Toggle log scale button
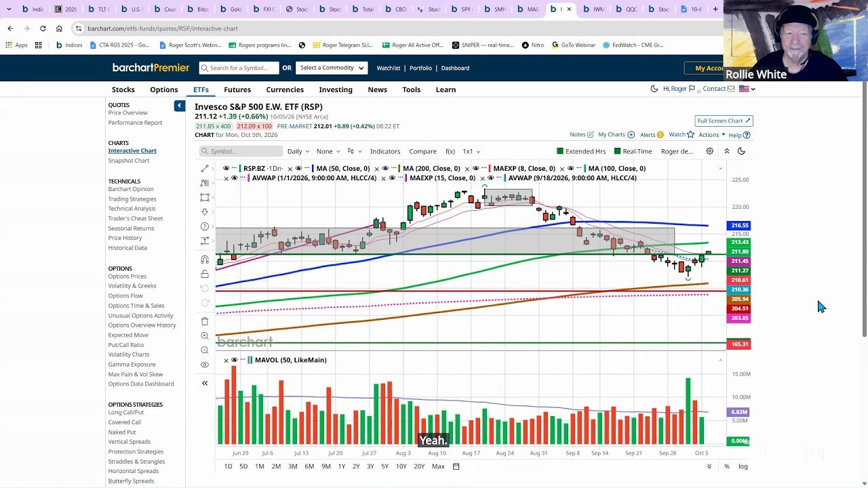Viewport: 868px width, 488px height. tap(743, 466)
